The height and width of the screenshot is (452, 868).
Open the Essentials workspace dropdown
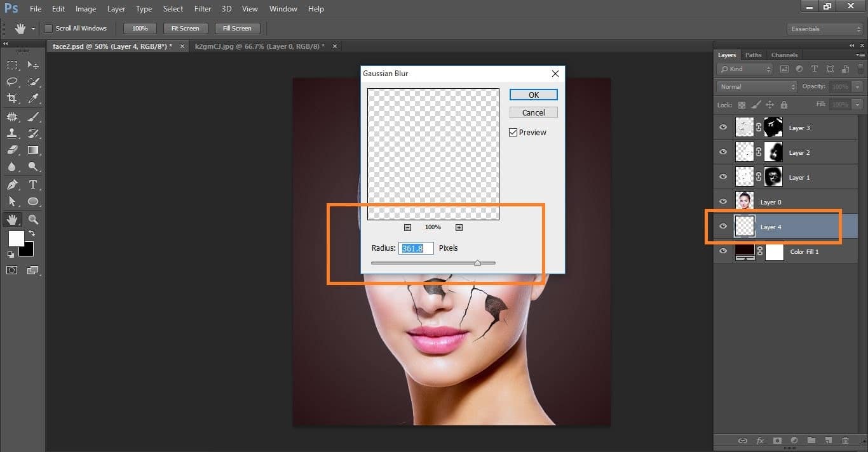[x=825, y=29]
